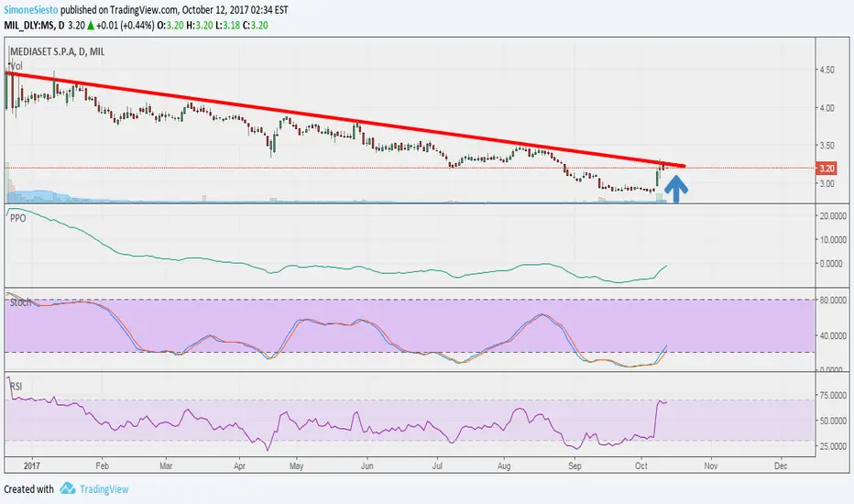Click the Aug time axis label
The height and width of the screenshot is (504, 854).
[504, 466]
